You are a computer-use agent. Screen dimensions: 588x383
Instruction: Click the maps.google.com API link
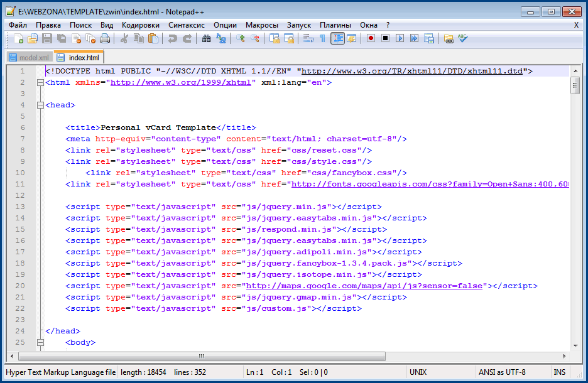364,286
